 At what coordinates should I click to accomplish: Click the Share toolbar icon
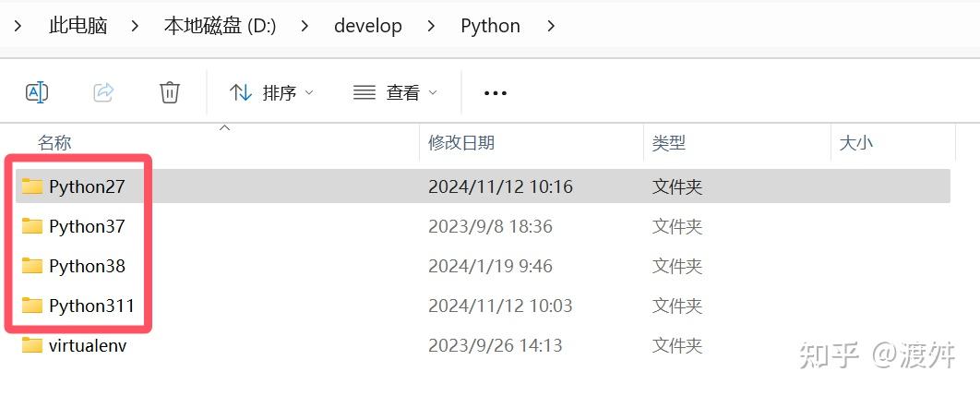[103, 92]
